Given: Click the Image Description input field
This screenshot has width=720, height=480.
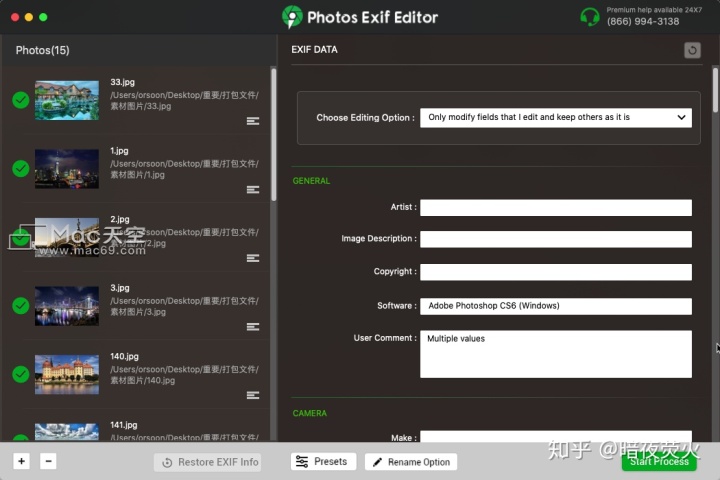Looking at the screenshot, I should pos(556,239).
